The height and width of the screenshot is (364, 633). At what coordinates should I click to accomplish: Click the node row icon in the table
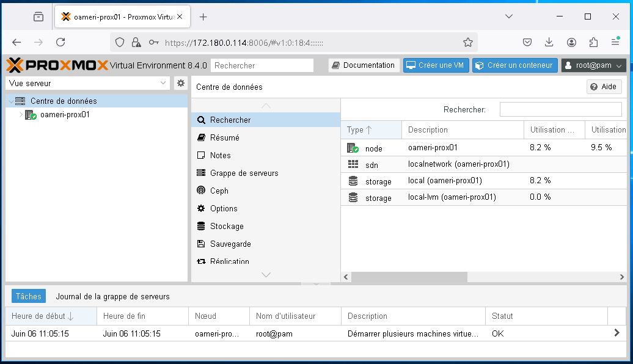(x=353, y=148)
